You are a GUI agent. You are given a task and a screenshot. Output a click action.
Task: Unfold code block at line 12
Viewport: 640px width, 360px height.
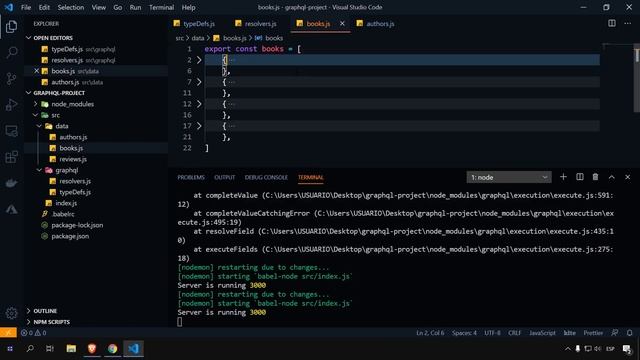pos(199,104)
